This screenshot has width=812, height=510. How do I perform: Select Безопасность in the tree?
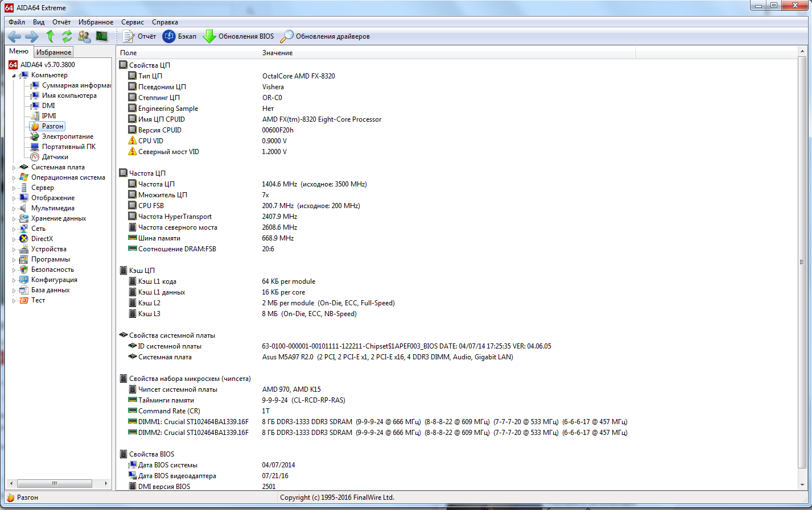[x=52, y=269]
